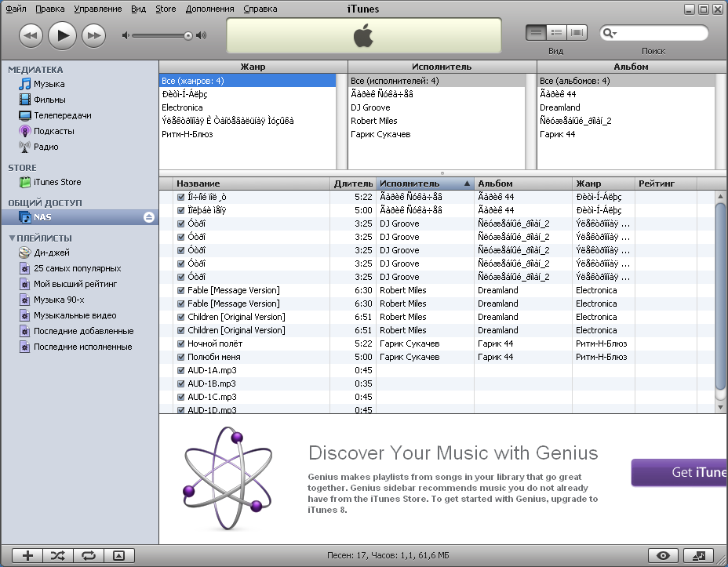Open the Правка menu
This screenshot has height=567, width=728.
(49, 9)
